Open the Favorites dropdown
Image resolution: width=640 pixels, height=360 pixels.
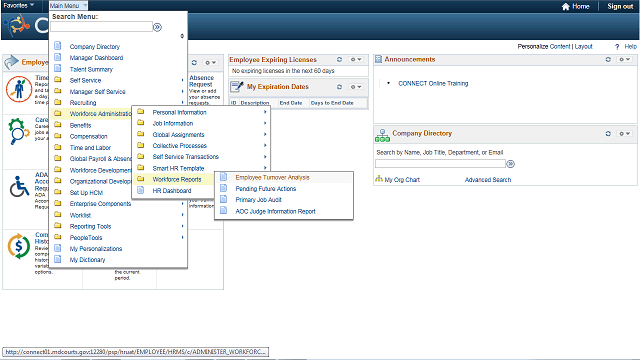[x=19, y=5]
